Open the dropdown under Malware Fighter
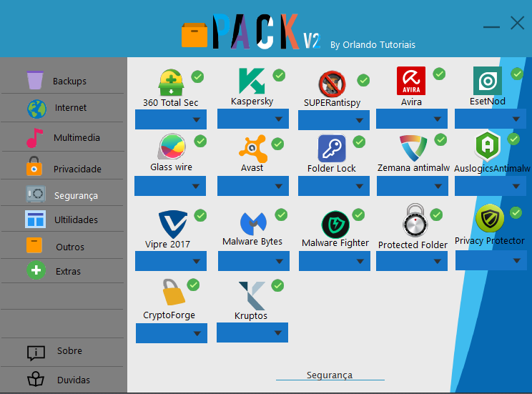 pos(334,261)
